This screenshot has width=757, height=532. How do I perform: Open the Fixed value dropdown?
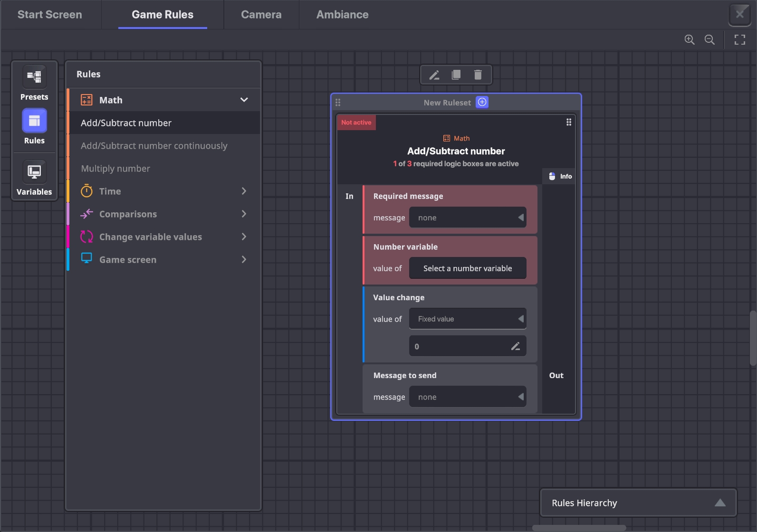pyautogui.click(x=468, y=319)
